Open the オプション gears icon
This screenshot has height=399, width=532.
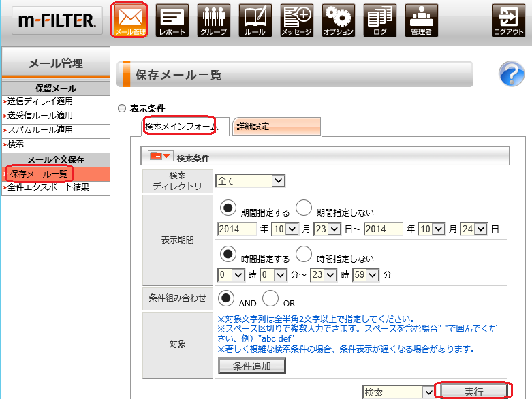point(339,20)
